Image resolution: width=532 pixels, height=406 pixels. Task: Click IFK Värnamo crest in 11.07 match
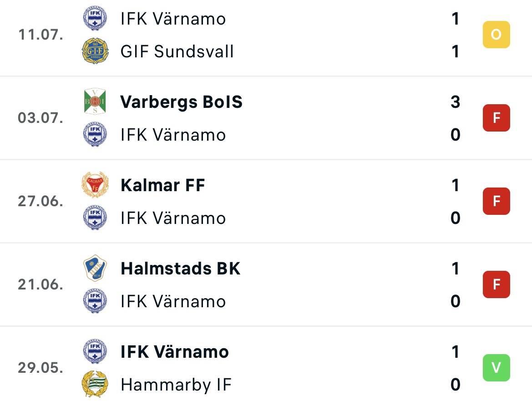point(95,18)
